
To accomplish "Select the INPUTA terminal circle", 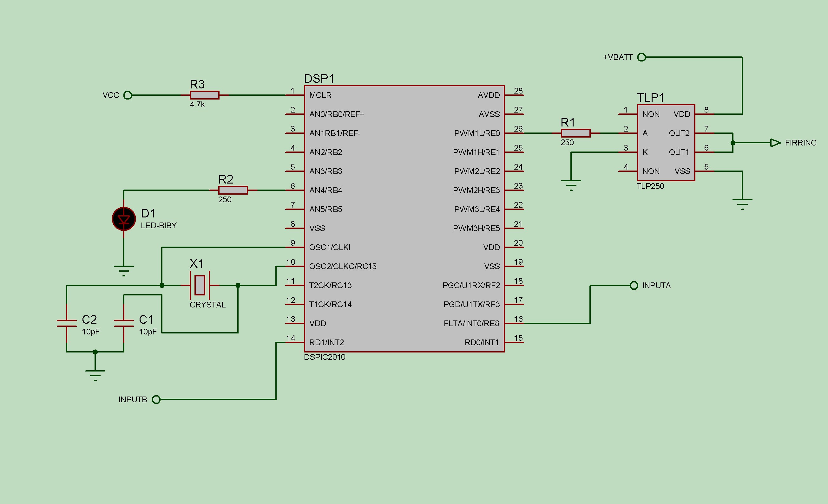I will pyautogui.click(x=634, y=285).
